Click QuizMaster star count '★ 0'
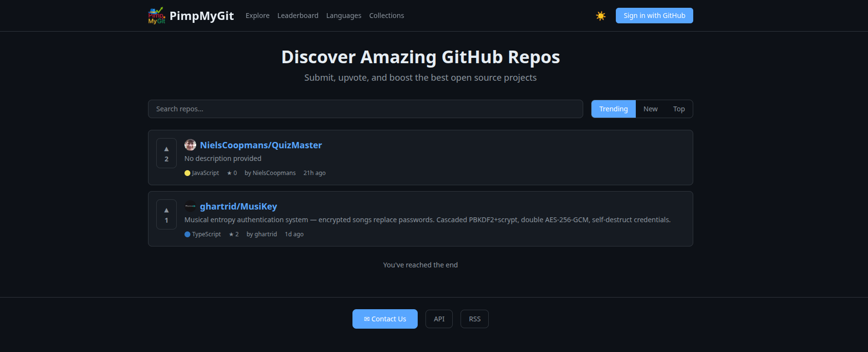868x352 pixels. pos(232,173)
